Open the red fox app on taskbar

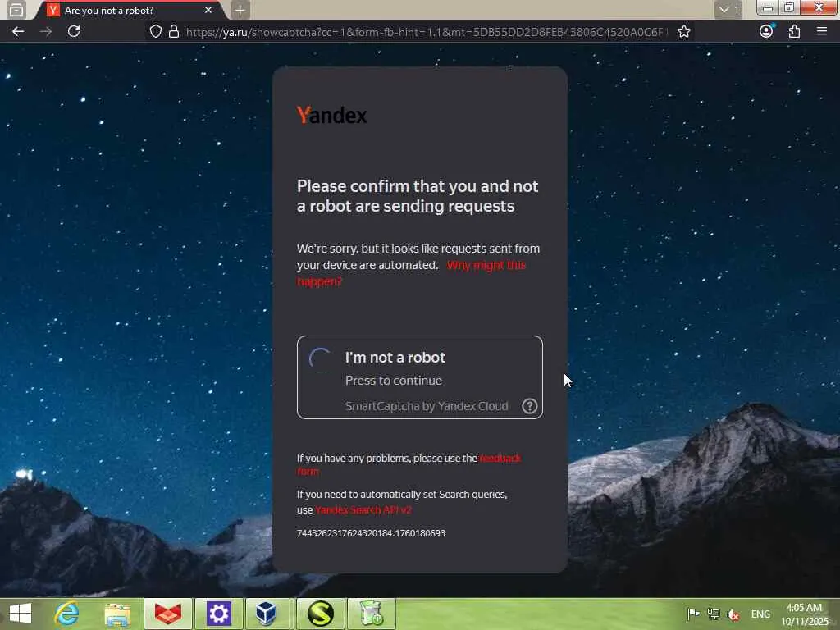(x=168, y=614)
